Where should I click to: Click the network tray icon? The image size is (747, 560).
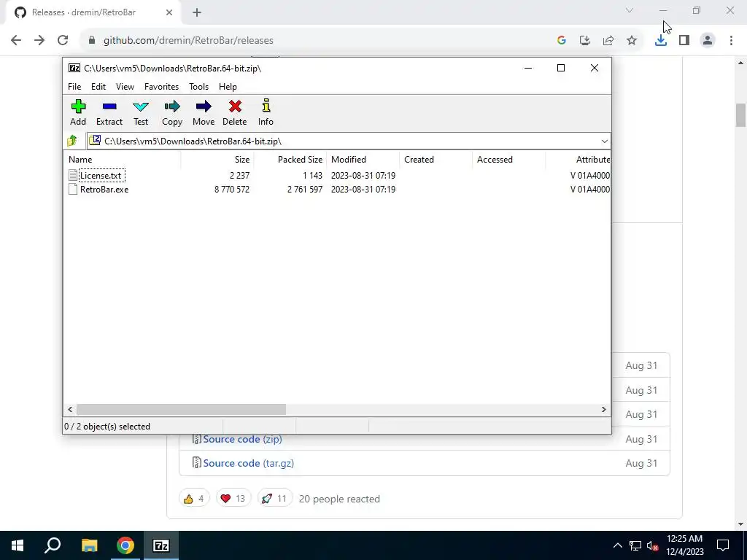635,545
